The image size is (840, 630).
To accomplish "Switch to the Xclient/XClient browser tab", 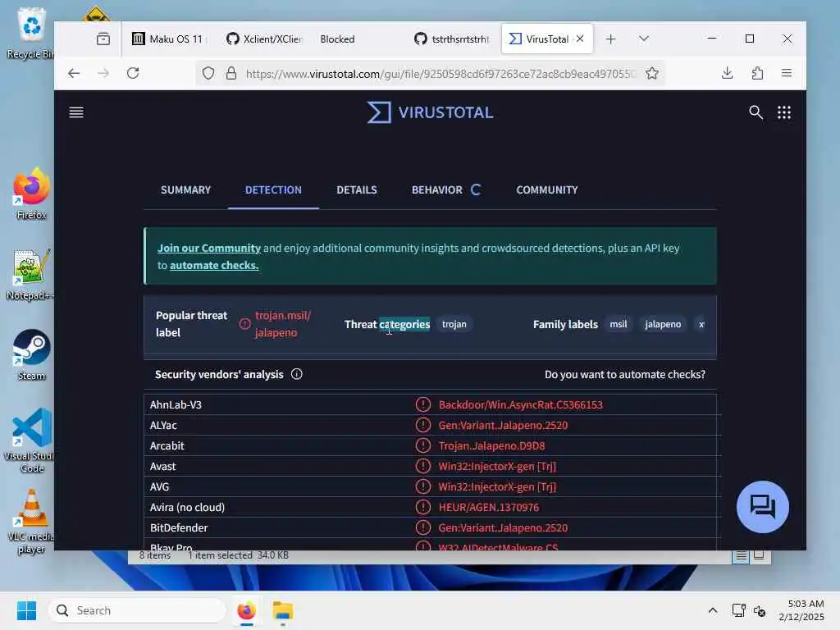I will [265, 39].
